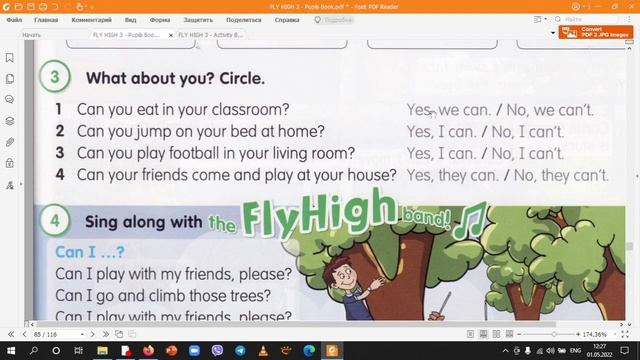Click the Convert PDF 2 JPG Images banner
Screen dimensions: 640x360
(x=596, y=32)
